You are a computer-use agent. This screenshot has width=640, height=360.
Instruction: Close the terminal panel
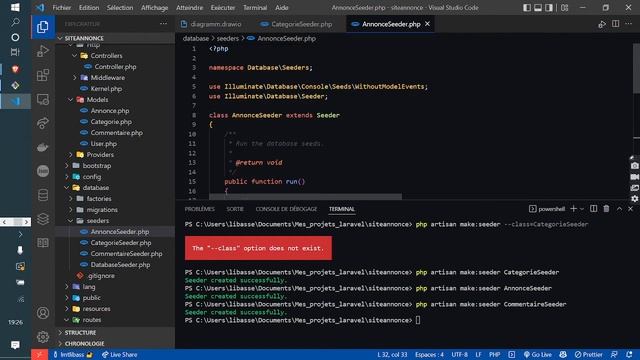click(630, 209)
